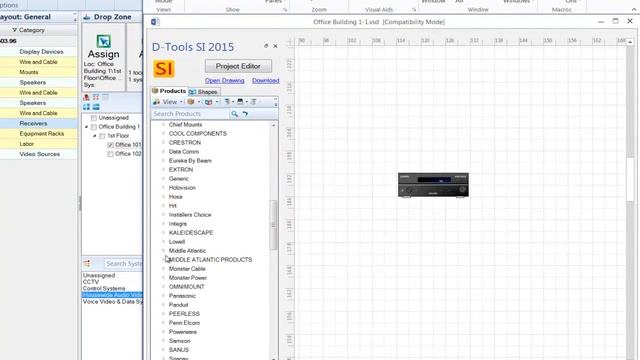
Task: Expand the Chief Mounts node
Action: pos(164,124)
